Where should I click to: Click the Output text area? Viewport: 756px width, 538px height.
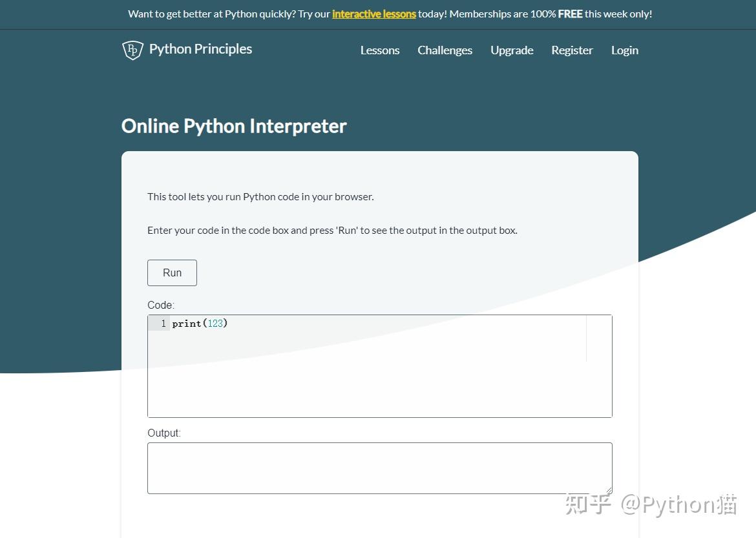click(x=380, y=468)
